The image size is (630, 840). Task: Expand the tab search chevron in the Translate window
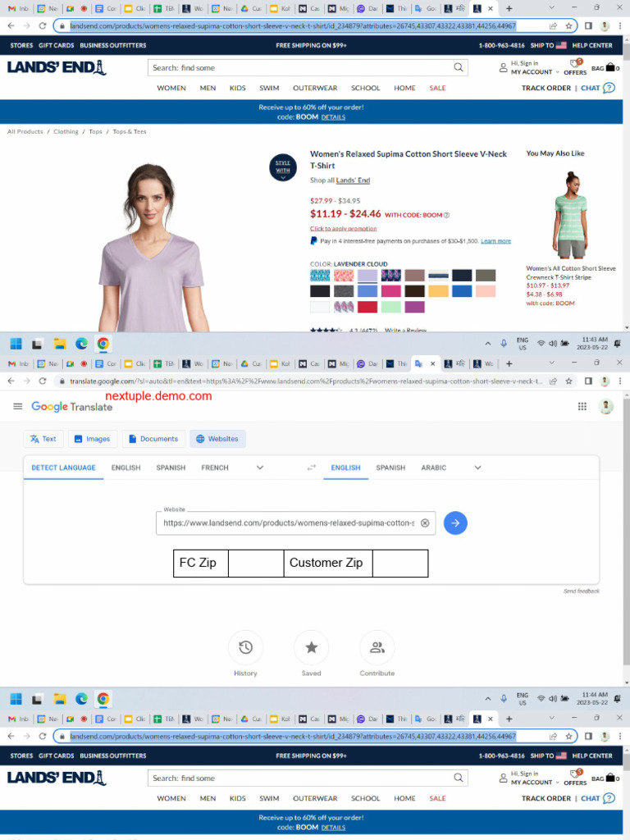pyautogui.click(x=552, y=363)
